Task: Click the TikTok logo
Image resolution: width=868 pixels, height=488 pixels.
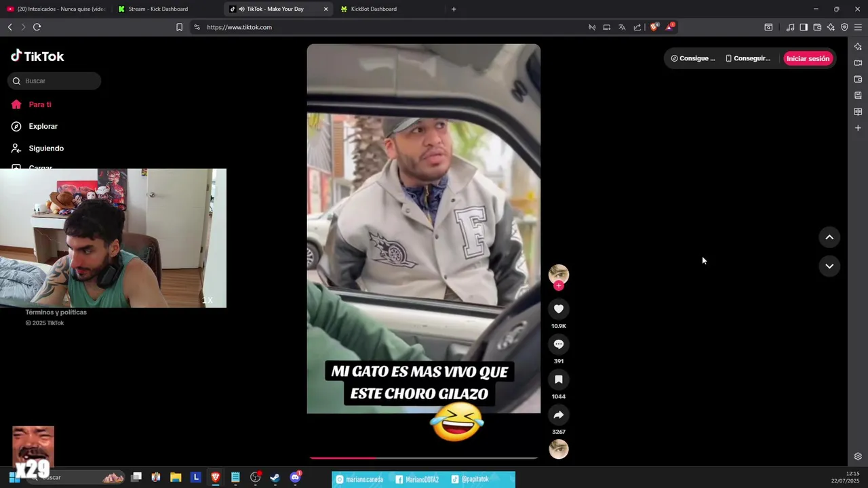Action: click(37, 56)
